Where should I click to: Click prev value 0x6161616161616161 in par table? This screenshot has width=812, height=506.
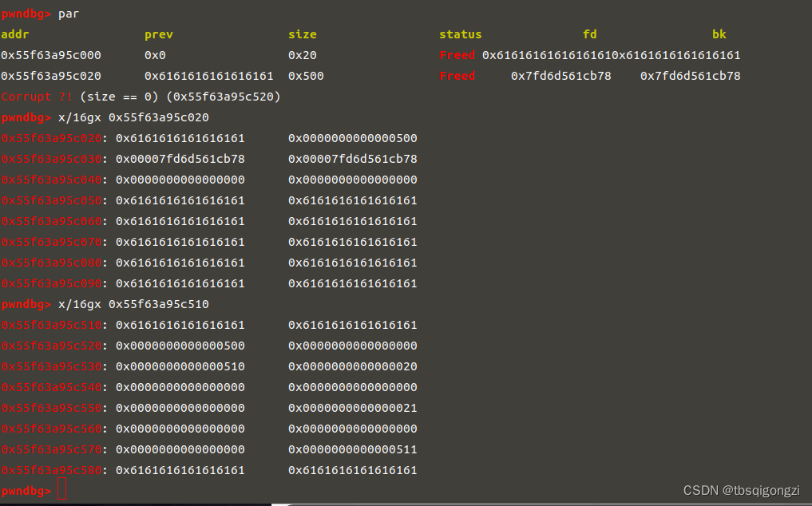point(208,76)
